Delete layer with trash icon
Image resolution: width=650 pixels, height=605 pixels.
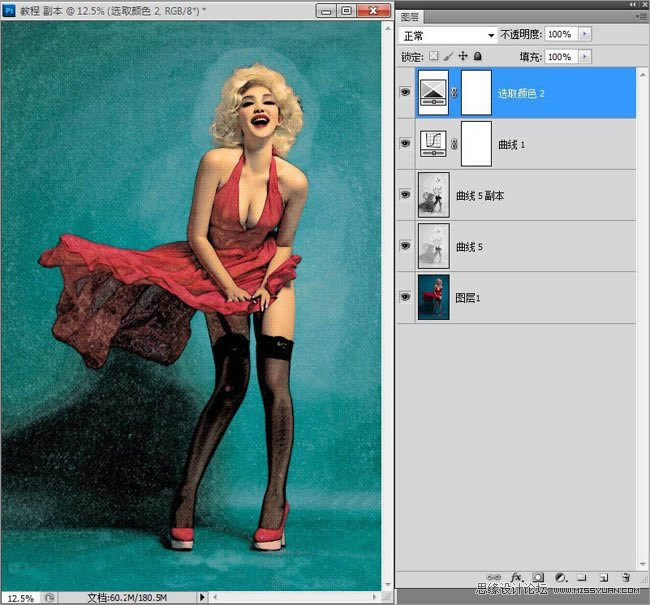point(626,577)
